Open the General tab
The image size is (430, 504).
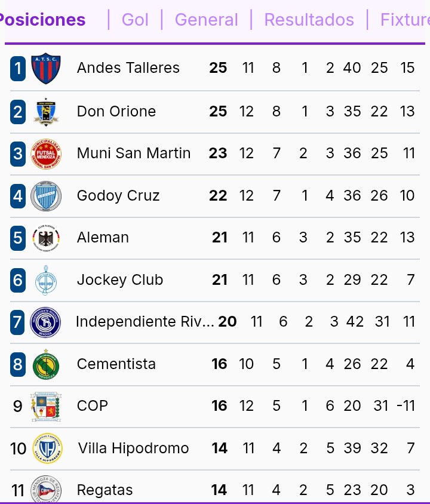(x=206, y=20)
